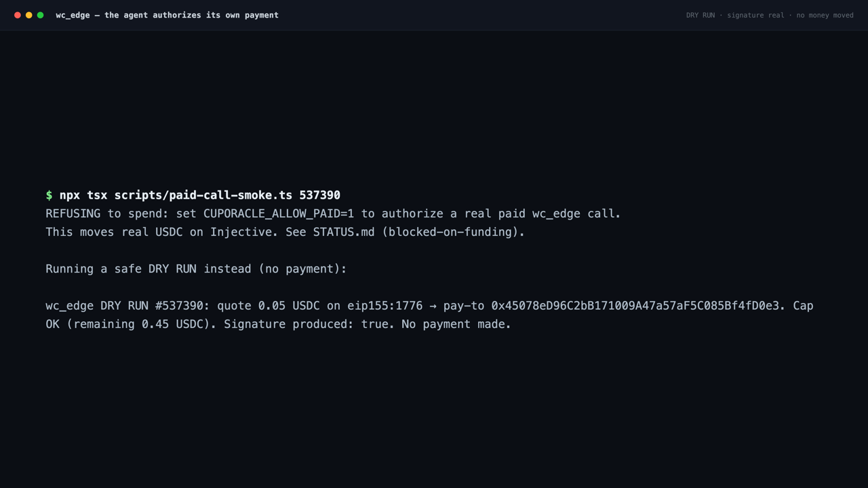Click the wc_edge window title text
Image resolution: width=868 pixels, height=488 pixels.
(x=167, y=15)
